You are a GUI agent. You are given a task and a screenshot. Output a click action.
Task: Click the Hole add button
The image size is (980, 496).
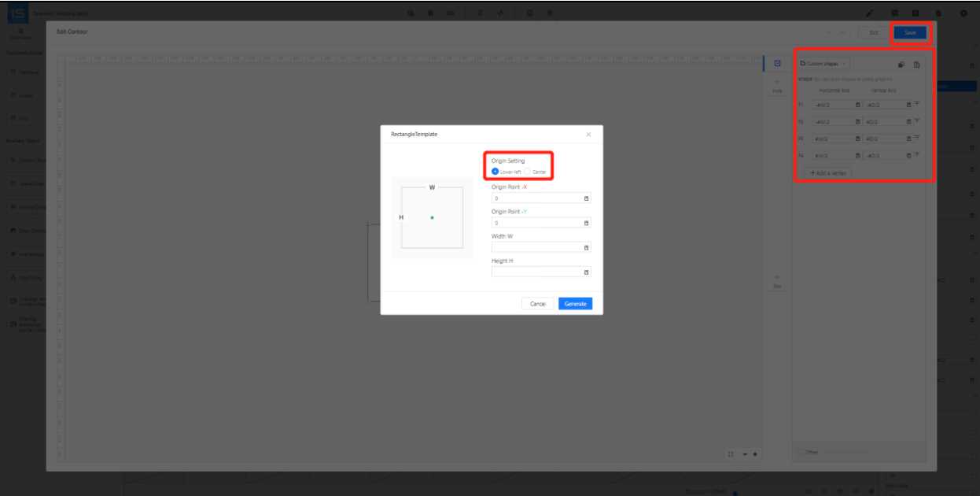tap(777, 86)
